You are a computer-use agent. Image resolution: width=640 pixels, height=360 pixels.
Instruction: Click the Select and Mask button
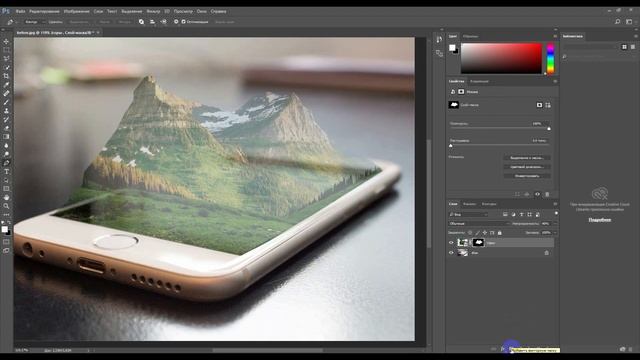point(527,158)
